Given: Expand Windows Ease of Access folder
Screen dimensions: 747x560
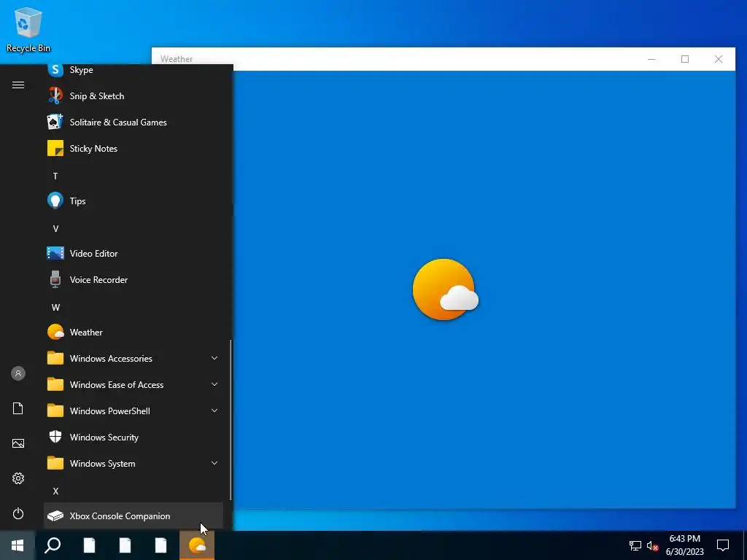Looking at the screenshot, I should (x=133, y=384).
